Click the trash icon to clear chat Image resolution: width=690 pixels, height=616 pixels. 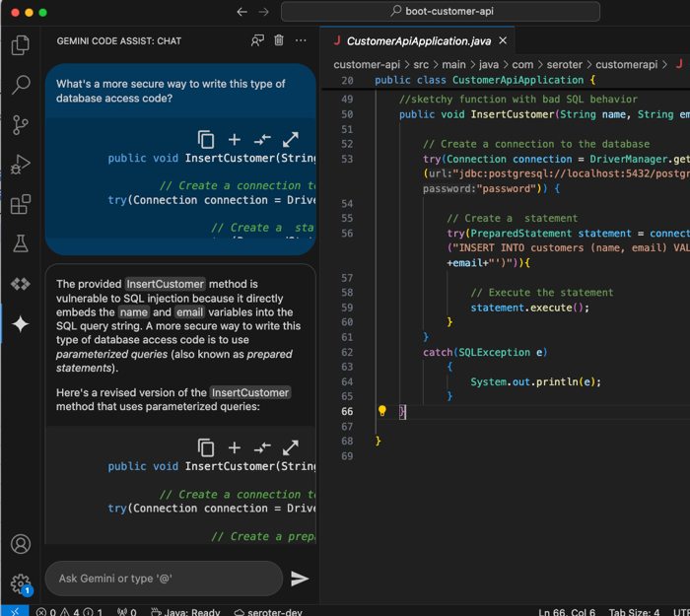click(x=279, y=40)
